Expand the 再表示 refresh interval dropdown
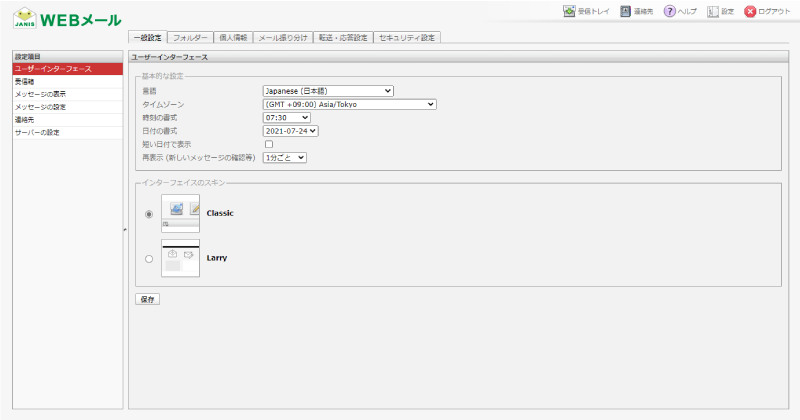This screenshot has height=420, width=800. pos(284,157)
